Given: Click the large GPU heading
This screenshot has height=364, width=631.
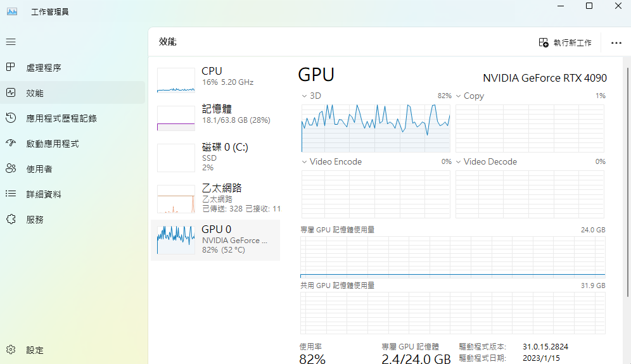Looking at the screenshot, I should [316, 75].
